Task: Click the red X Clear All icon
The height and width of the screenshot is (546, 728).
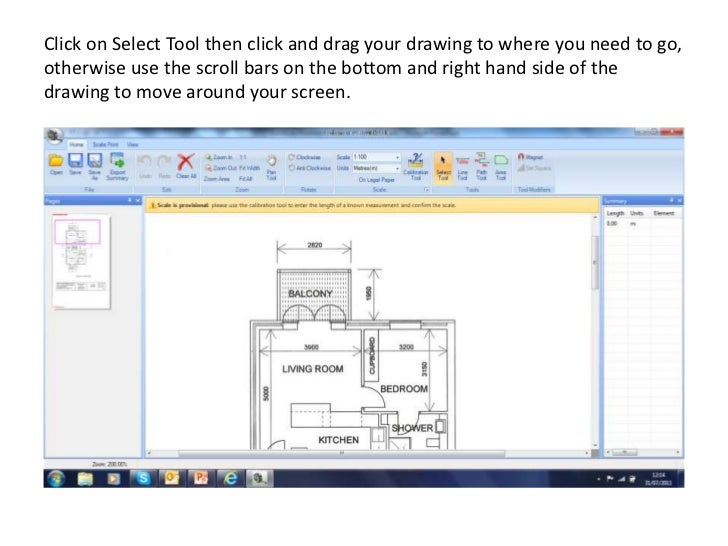Action: tap(186, 162)
